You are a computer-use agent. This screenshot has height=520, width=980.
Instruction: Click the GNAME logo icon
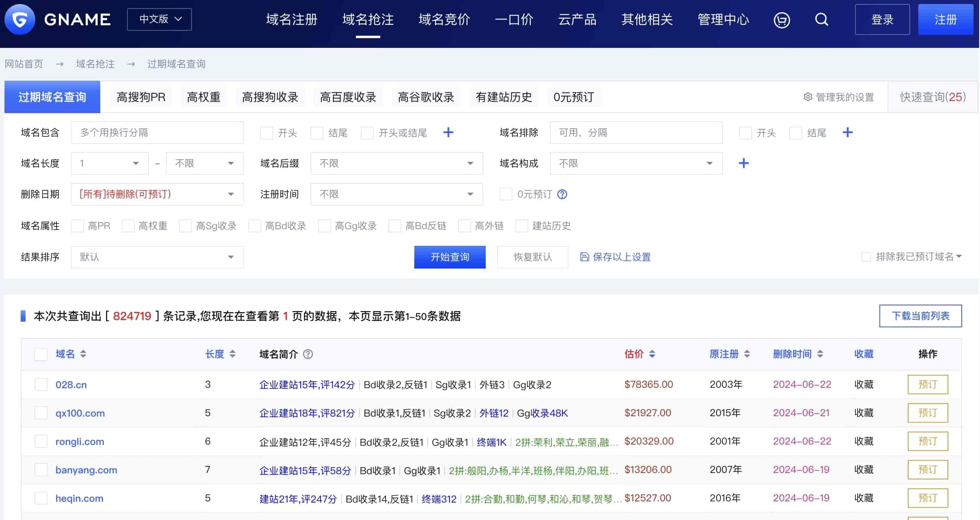coord(19,19)
